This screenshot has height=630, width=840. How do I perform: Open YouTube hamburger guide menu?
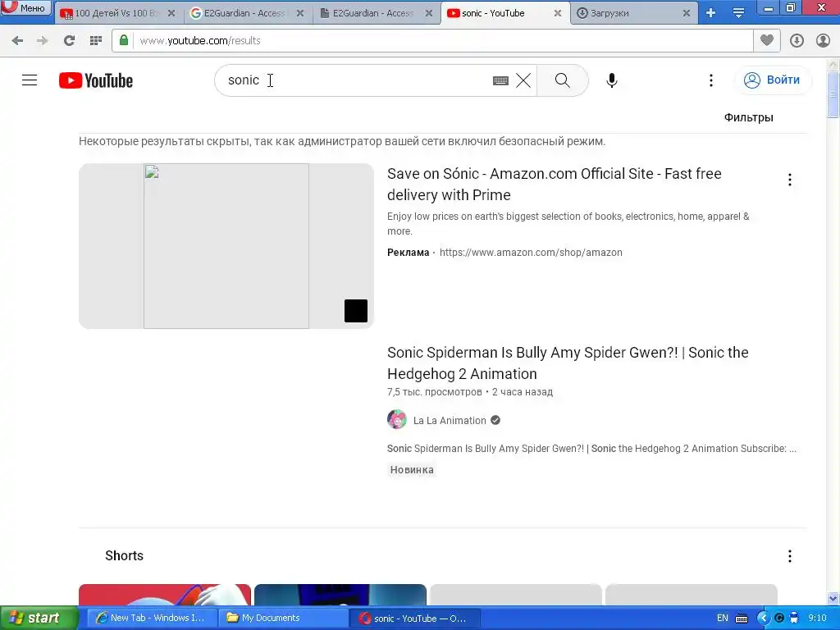pos(30,80)
